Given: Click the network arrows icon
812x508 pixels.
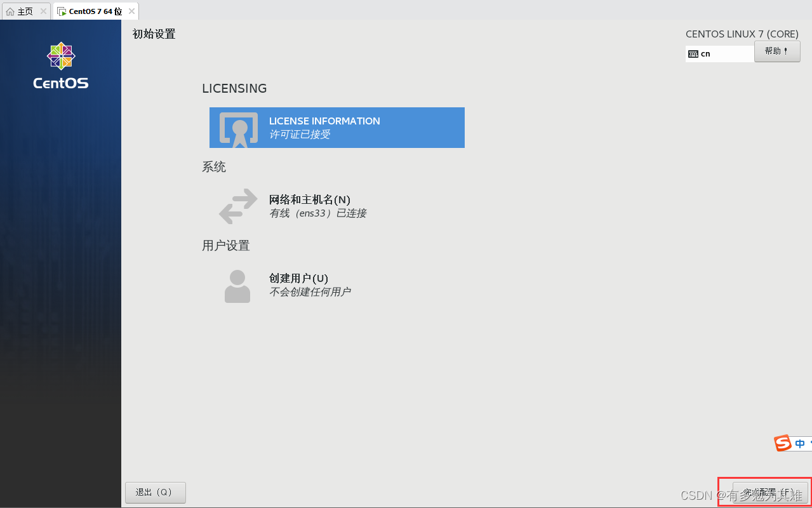Looking at the screenshot, I should tap(238, 206).
